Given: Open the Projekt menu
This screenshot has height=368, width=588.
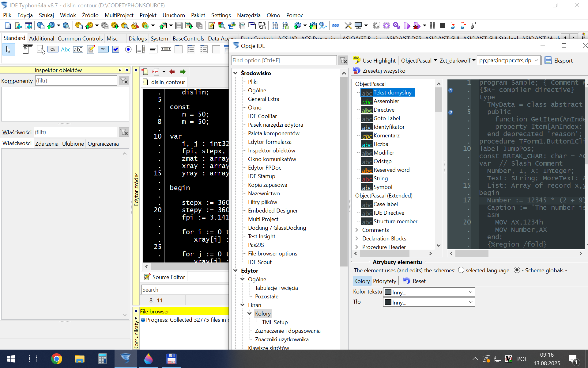Looking at the screenshot, I should click(148, 15).
